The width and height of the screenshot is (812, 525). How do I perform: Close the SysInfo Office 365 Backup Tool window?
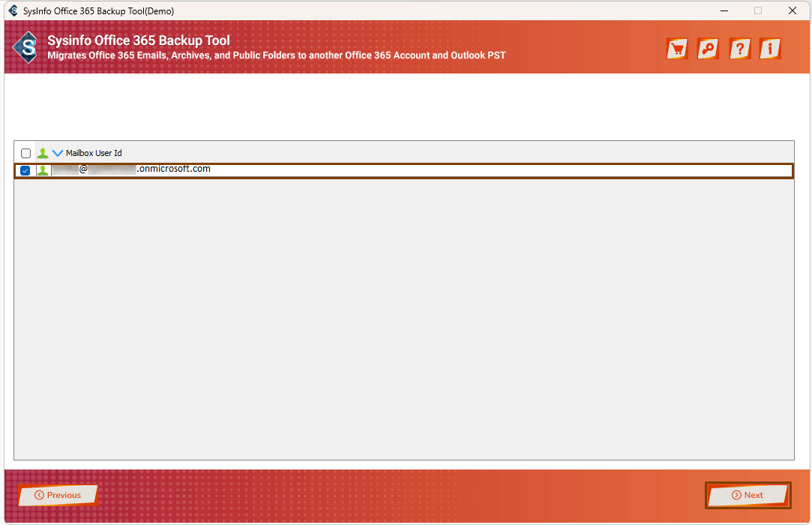793,11
